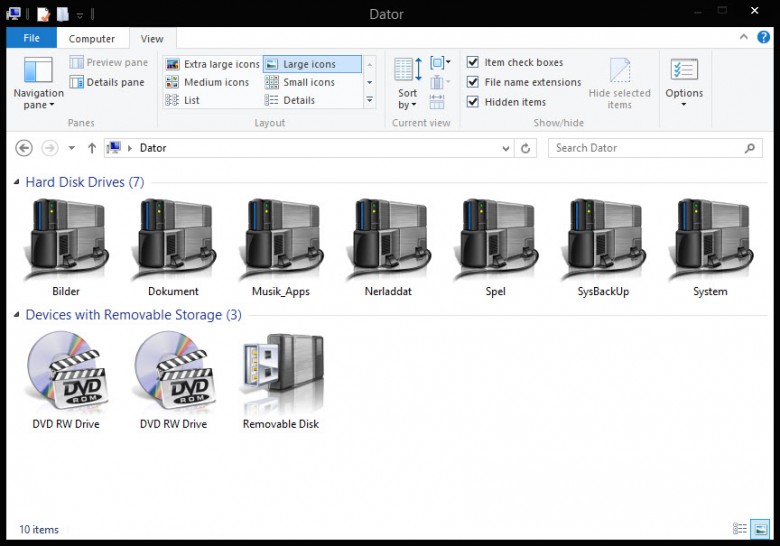Screen dimensions: 780x546
Task: Open the Sort by dropdown
Action: [x=407, y=83]
